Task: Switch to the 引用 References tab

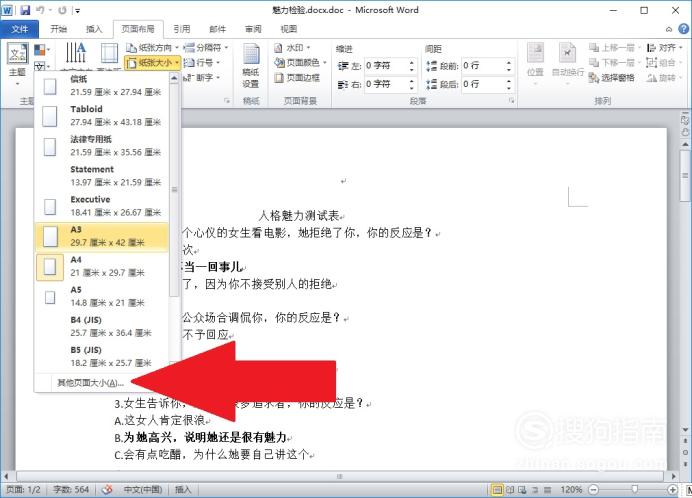Action: tap(182, 29)
